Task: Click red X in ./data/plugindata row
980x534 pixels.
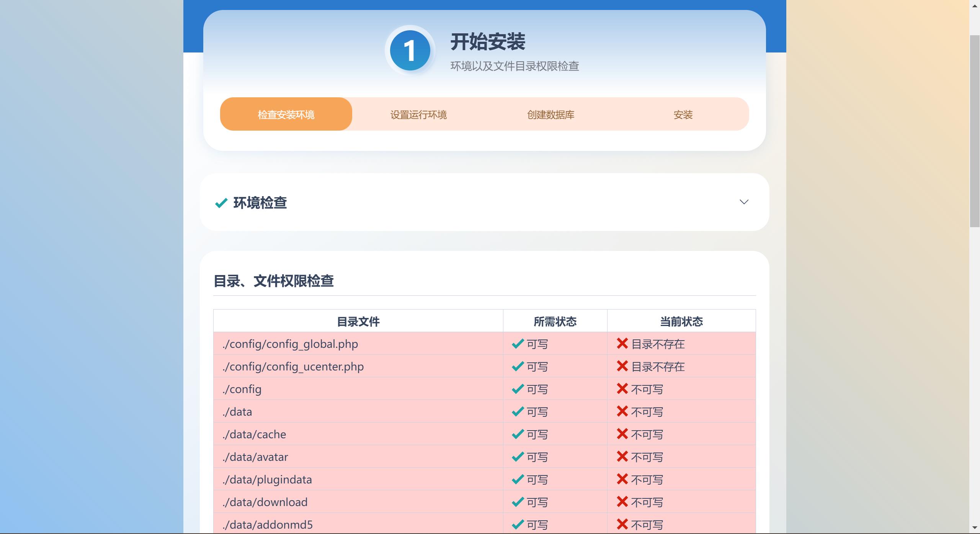Action: [x=622, y=479]
